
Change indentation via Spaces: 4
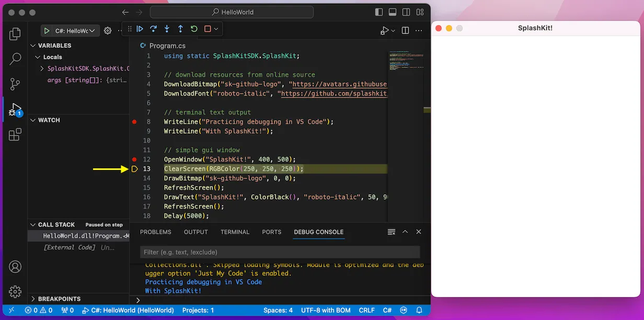278,310
